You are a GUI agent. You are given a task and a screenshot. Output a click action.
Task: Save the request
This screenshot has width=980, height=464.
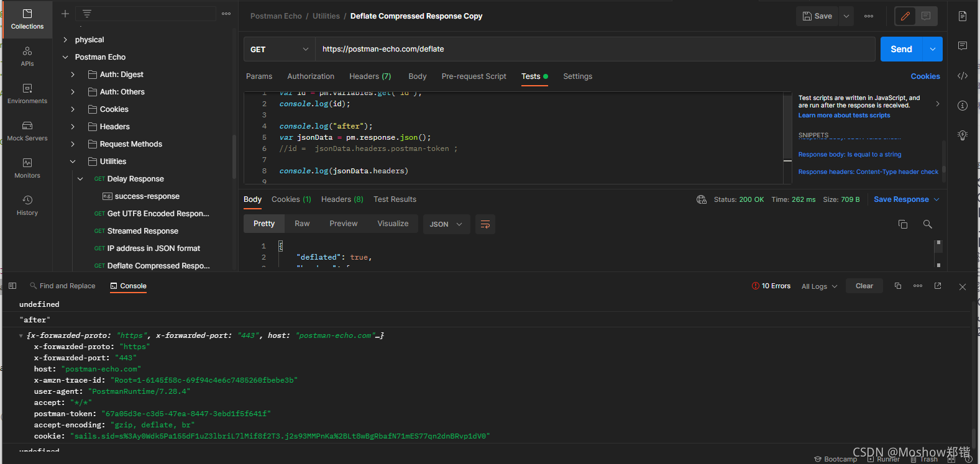tap(817, 16)
